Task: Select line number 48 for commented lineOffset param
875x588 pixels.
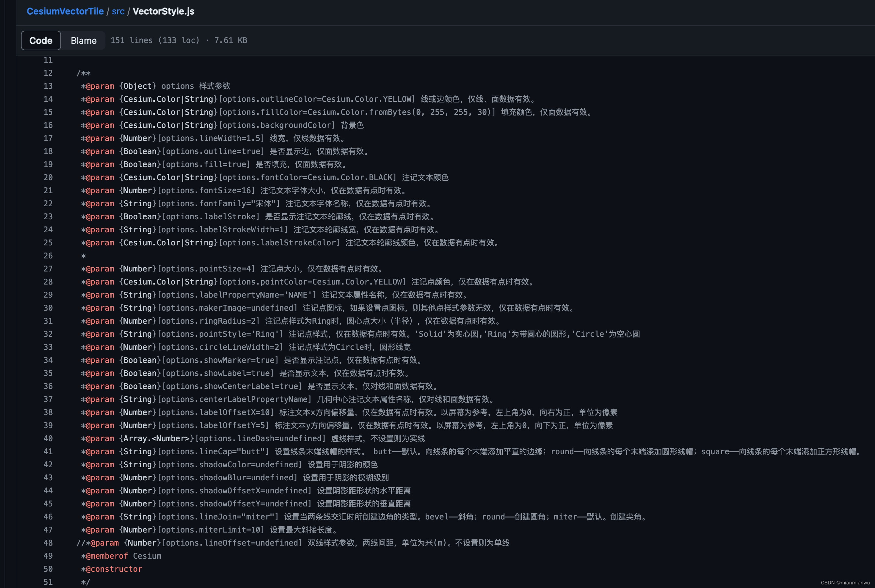Action: [48, 543]
